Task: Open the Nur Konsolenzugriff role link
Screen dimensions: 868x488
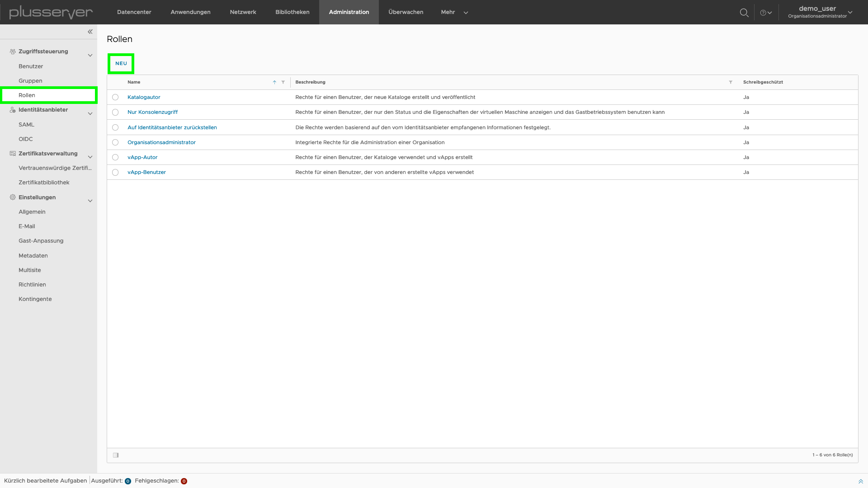Action: 152,112
